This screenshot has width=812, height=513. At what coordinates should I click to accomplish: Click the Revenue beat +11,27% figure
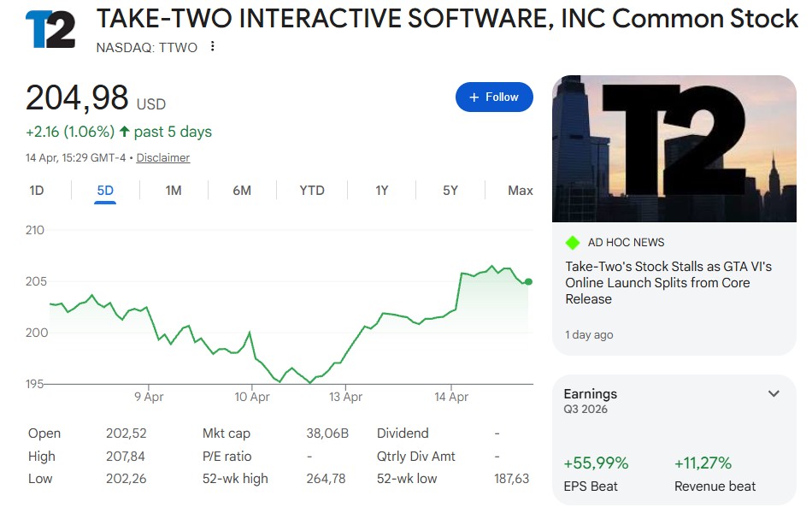[703, 463]
